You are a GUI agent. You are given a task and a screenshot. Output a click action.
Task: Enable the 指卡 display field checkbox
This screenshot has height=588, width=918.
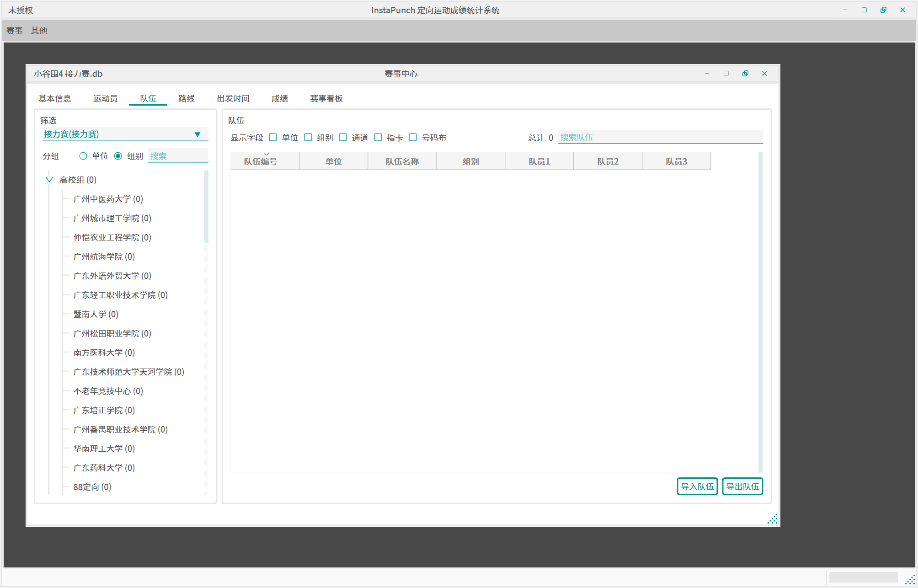[x=378, y=137]
